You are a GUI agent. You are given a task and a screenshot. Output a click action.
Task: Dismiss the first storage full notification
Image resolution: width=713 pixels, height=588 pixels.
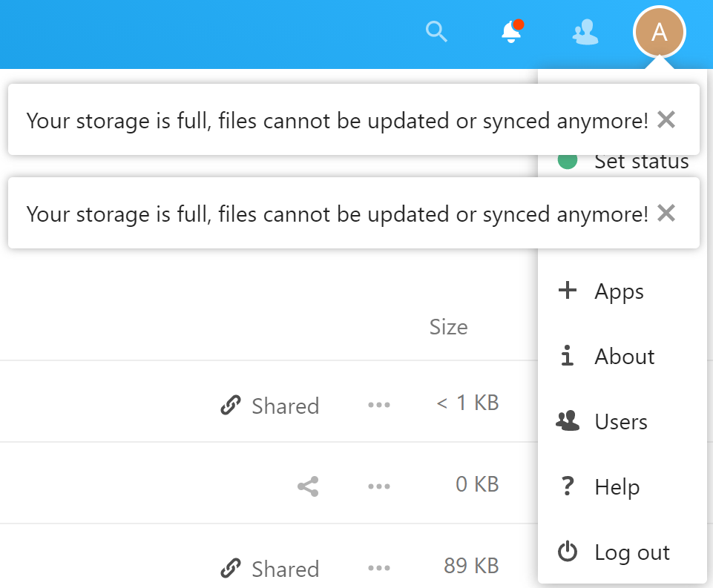tap(666, 119)
